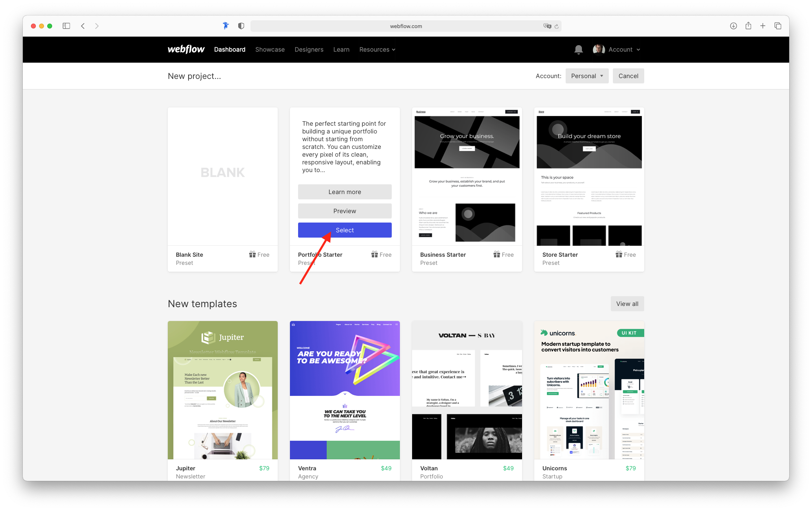This screenshot has width=812, height=511.
Task: Toggle the browser sidebar icon
Action: pos(66,26)
